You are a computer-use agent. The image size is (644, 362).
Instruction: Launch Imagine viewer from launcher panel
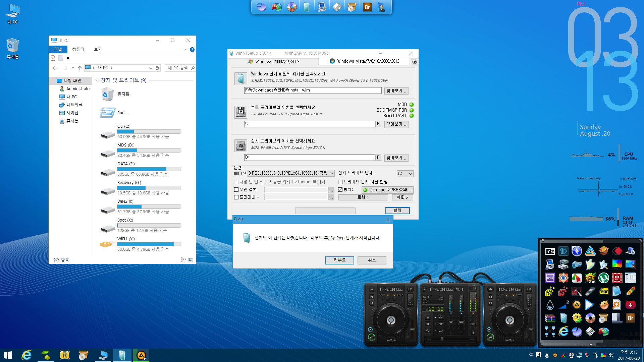point(590,278)
